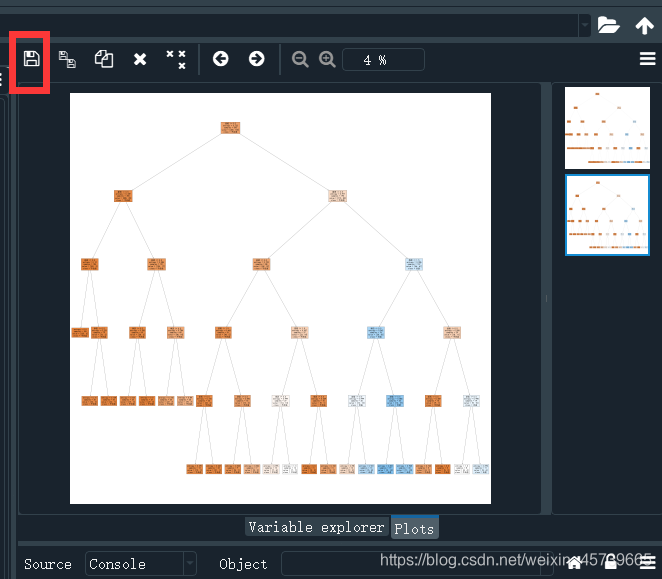Open the Plots pane options hamburger menu
The height and width of the screenshot is (579, 662).
click(x=647, y=59)
